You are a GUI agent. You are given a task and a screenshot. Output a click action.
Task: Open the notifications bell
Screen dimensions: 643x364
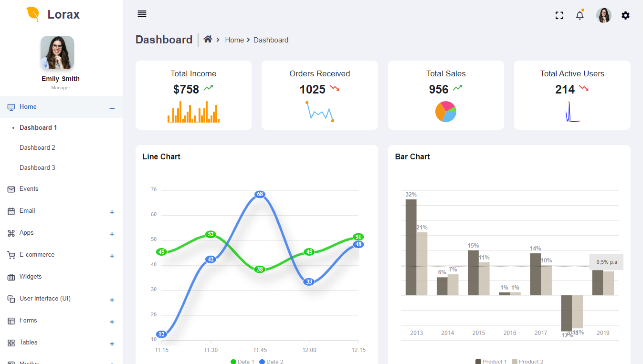[x=580, y=15]
